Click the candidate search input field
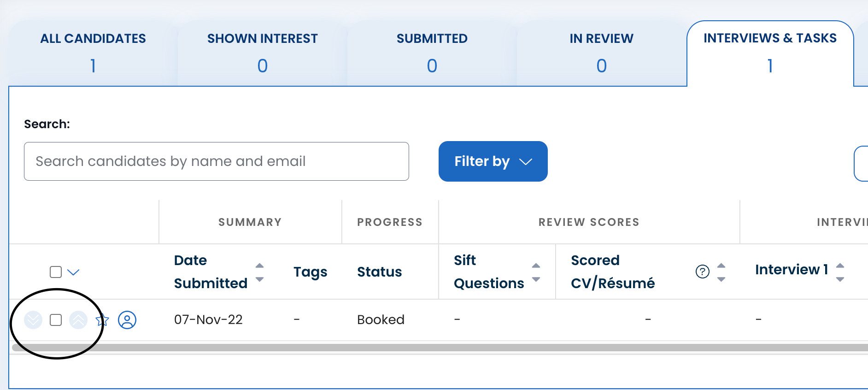This screenshot has height=390, width=868. pos(217,161)
